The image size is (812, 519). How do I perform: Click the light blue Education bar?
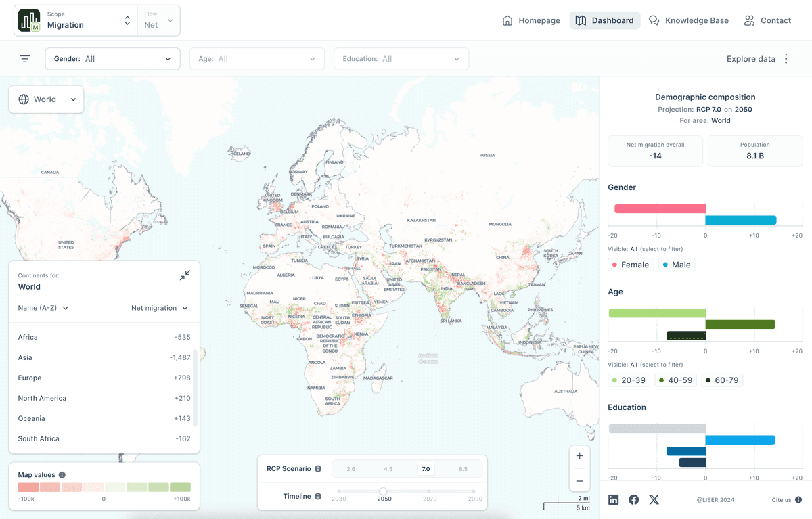click(740, 440)
